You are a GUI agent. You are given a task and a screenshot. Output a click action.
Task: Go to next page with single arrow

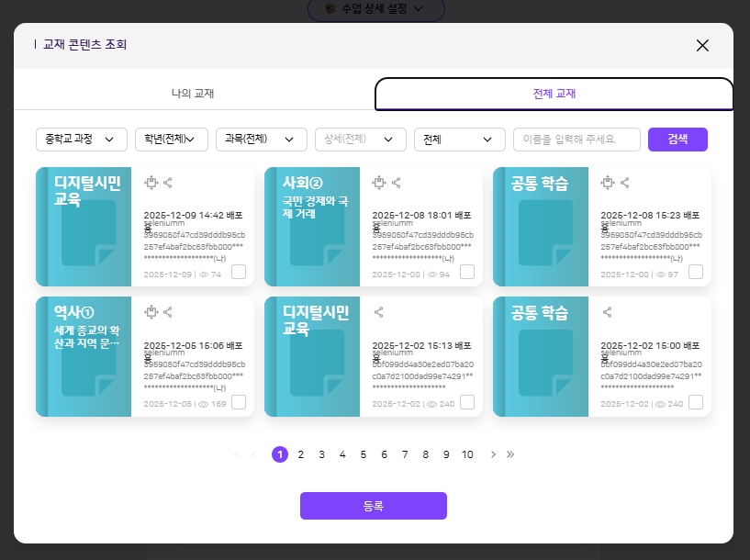coord(493,454)
